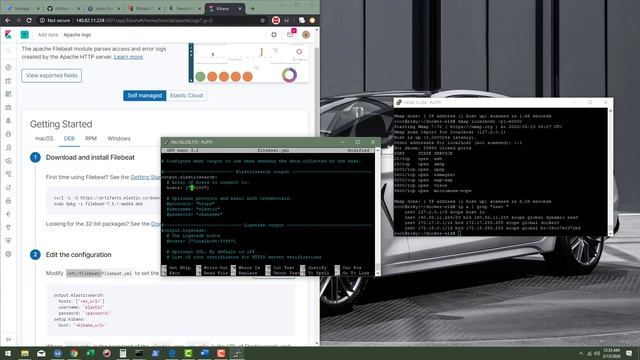Open the gear Management icon in Kibana sidebar

pyautogui.click(x=8, y=254)
